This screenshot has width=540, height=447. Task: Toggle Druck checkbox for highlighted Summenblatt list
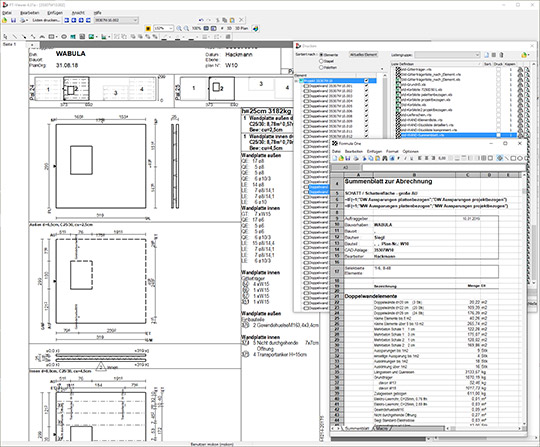498,135
